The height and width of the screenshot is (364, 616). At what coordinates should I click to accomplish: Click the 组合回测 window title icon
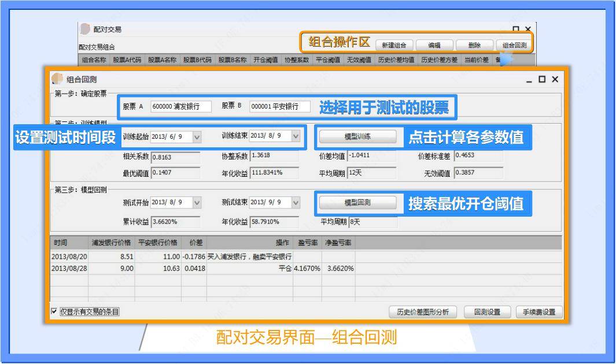click(x=57, y=79)
